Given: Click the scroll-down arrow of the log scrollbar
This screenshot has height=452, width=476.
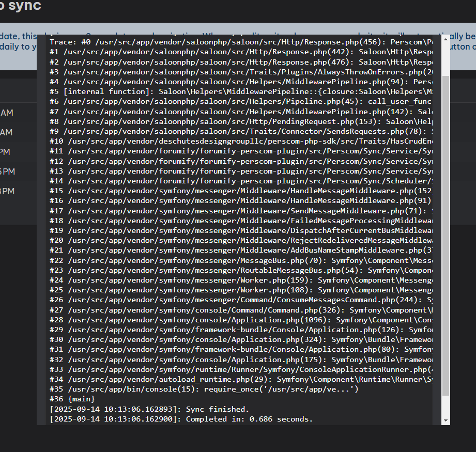Looking at the screenshot, I should coord(446,420).
